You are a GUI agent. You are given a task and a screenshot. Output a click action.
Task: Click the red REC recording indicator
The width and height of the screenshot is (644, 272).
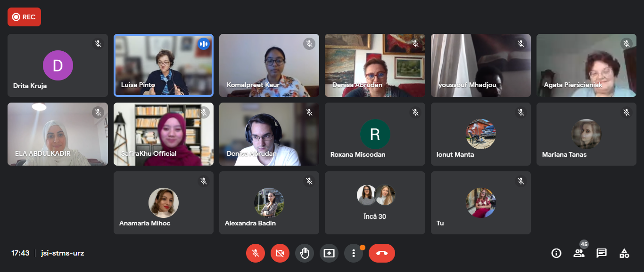(x=24, y=17)
